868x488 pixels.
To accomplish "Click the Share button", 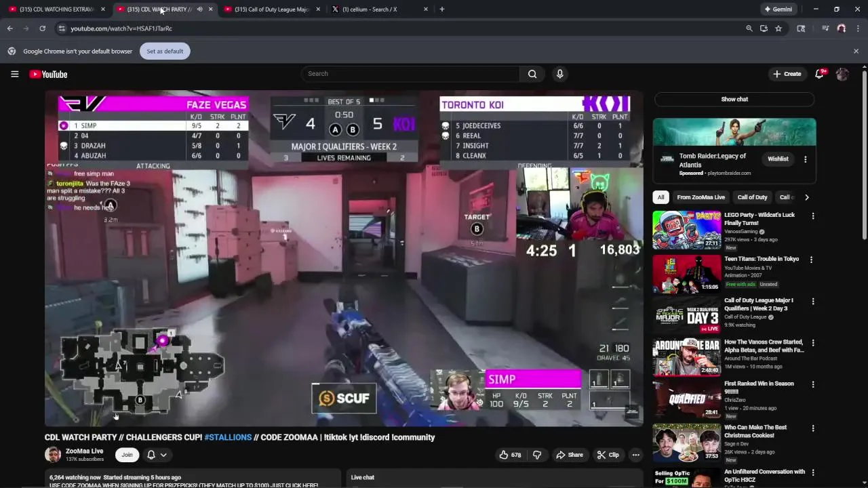I will pos(569,455).
